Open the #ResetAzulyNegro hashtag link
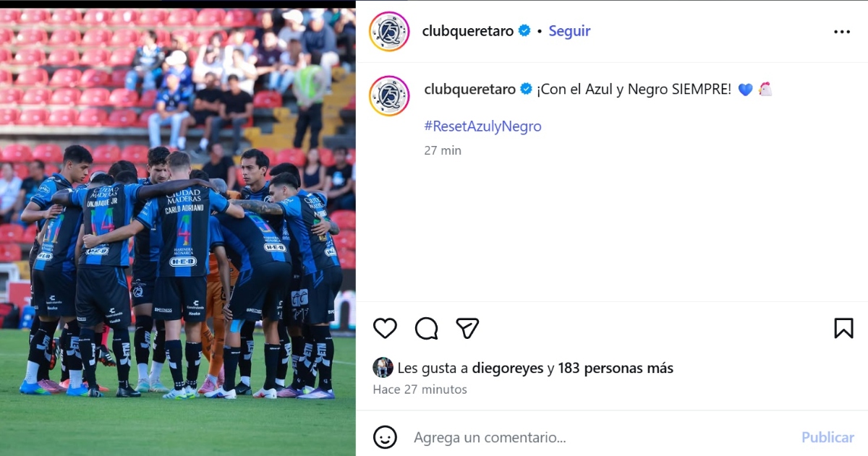 tap(482, 126)
